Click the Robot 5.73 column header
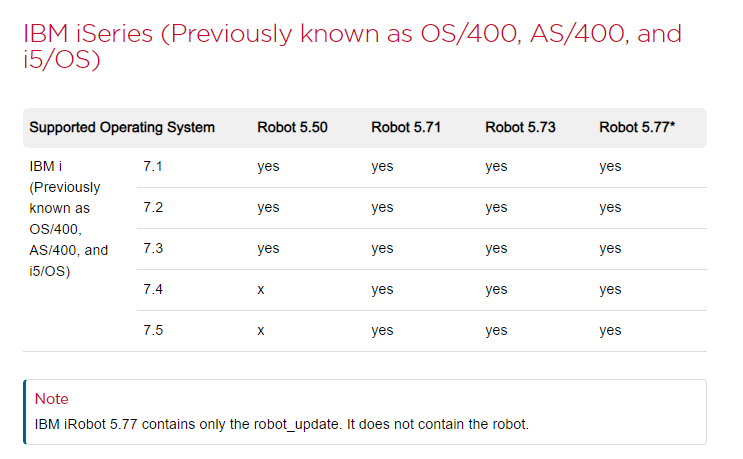 pos(520,127)
